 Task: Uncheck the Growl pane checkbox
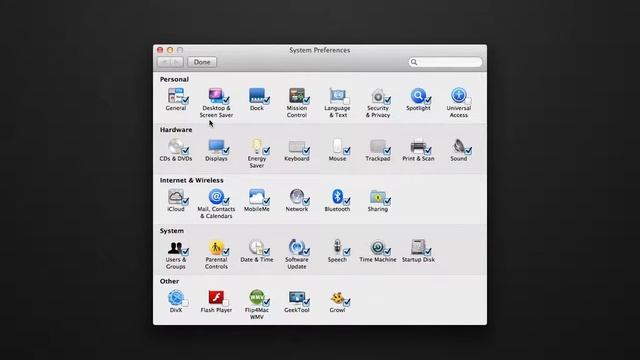pyautogui.click(x=347, y=302)
